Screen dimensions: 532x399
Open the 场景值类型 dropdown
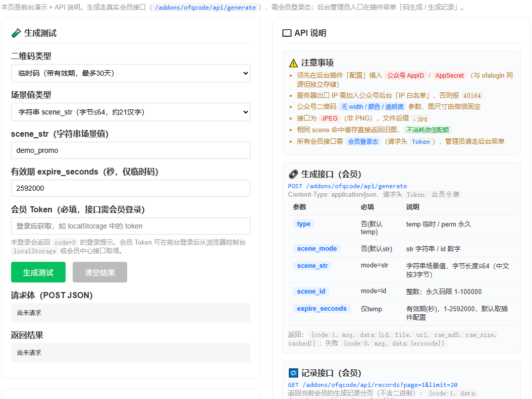(x=131, y=112)
